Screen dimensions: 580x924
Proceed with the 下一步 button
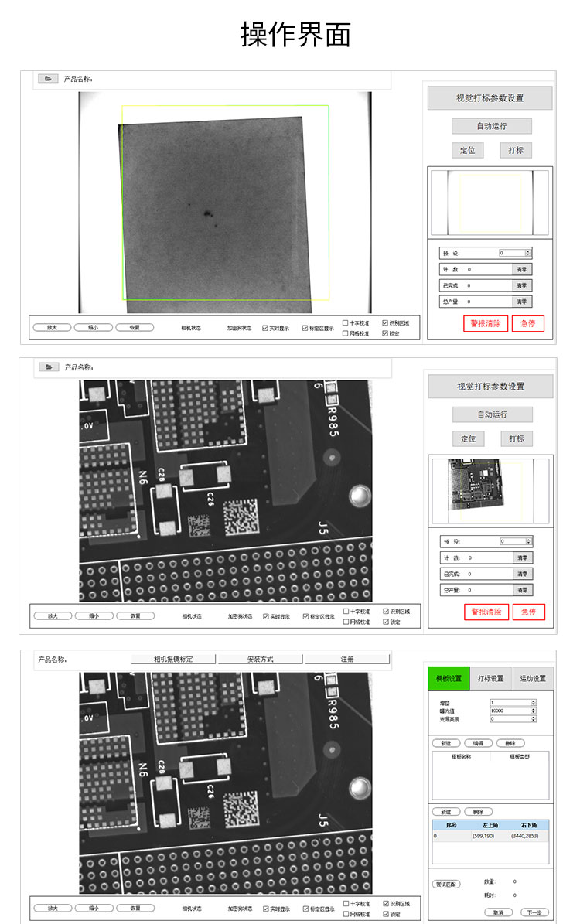coord(535,912)
